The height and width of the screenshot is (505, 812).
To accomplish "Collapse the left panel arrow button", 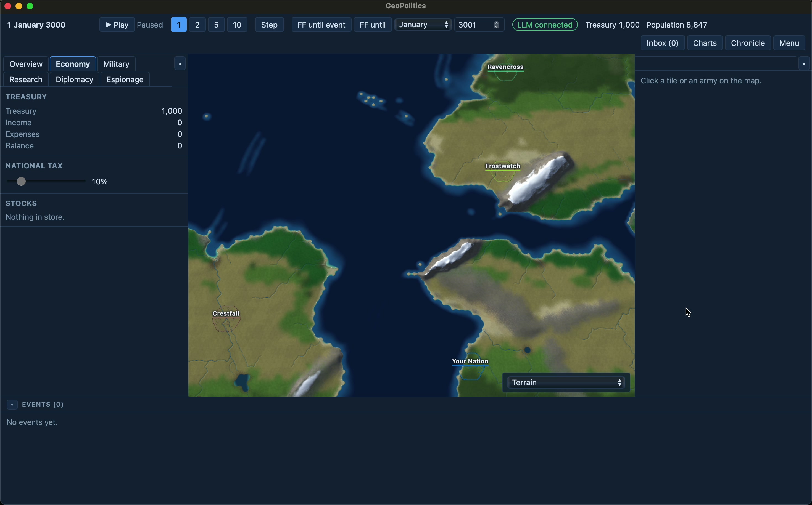I will (180, 64).
